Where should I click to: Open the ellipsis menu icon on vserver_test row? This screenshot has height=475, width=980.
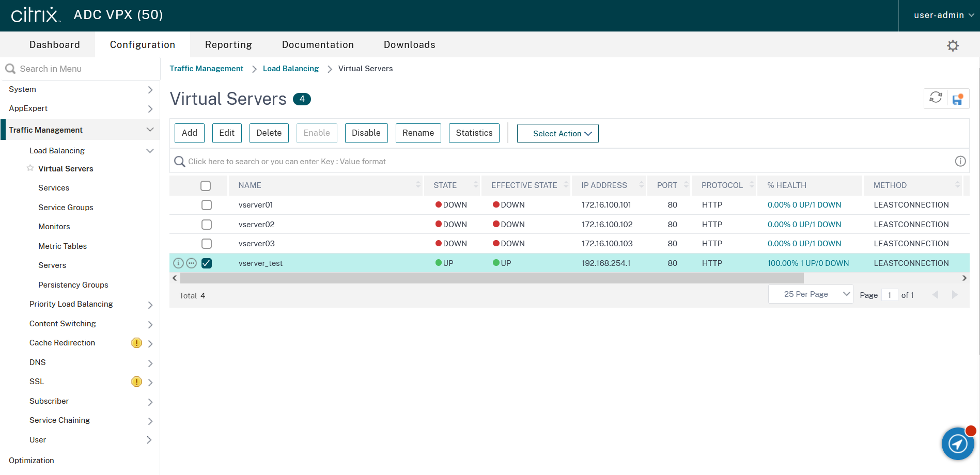[x=192, y=263]
